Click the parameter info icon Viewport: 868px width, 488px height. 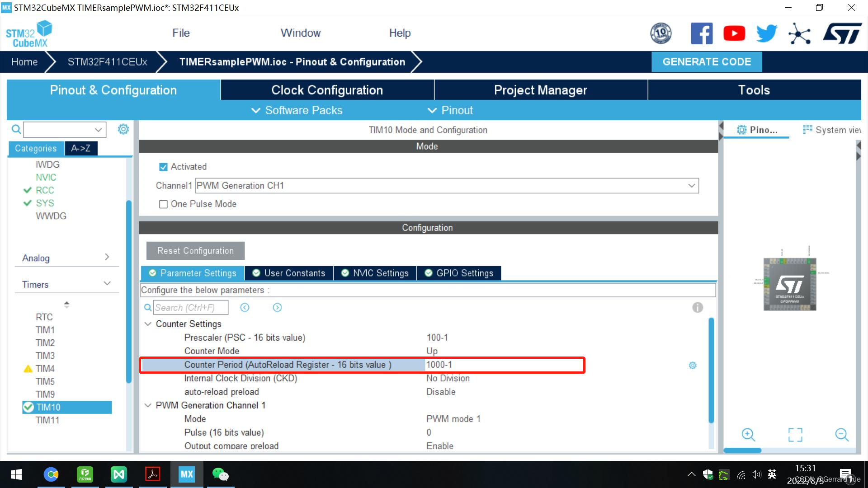pos(698,307)
